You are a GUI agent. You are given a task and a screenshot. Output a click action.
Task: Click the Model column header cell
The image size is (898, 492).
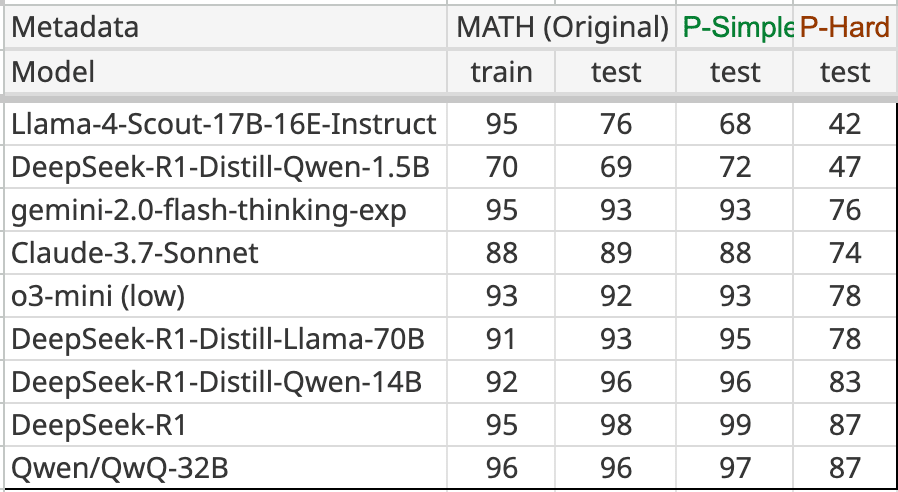click(53, 72)
